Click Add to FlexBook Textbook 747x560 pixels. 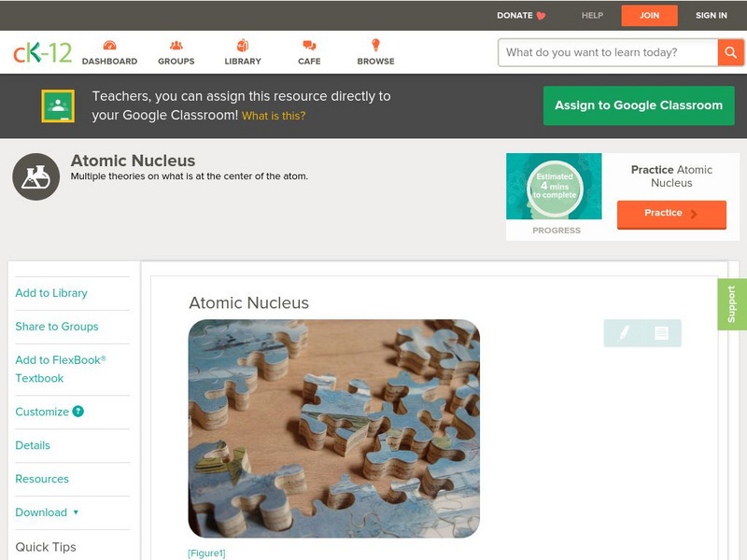click(x=61, y=369)
